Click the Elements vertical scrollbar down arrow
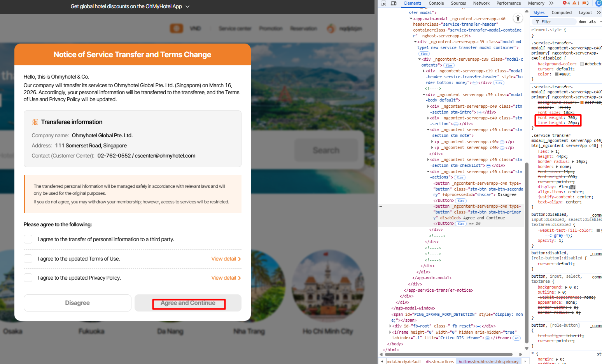Viewport: 602px width, 364px height. (x=527, y=348)
